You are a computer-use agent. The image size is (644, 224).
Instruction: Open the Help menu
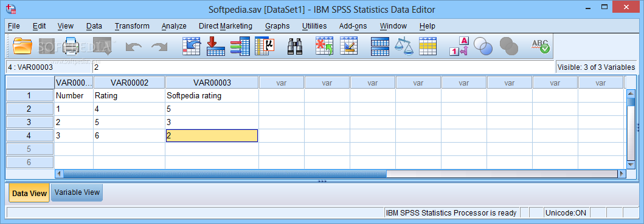(x=427, y=26)
